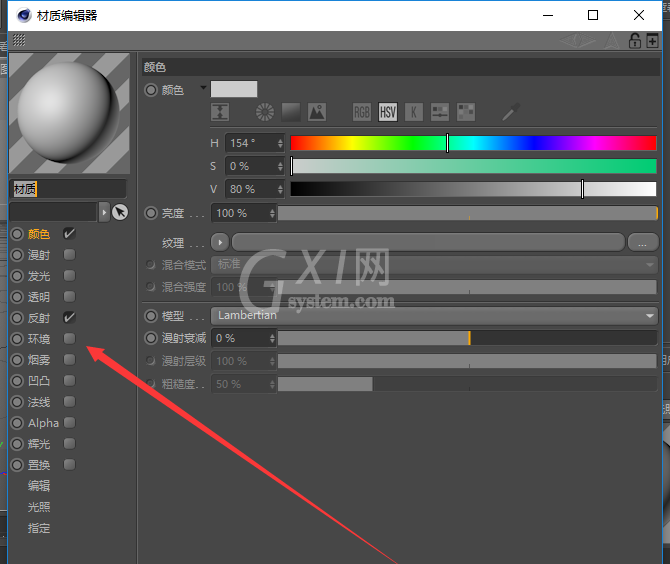Open the color wheel mode
Image resolution: width=670 pixels, height=564 pixels.
click(x=265, y=112)
